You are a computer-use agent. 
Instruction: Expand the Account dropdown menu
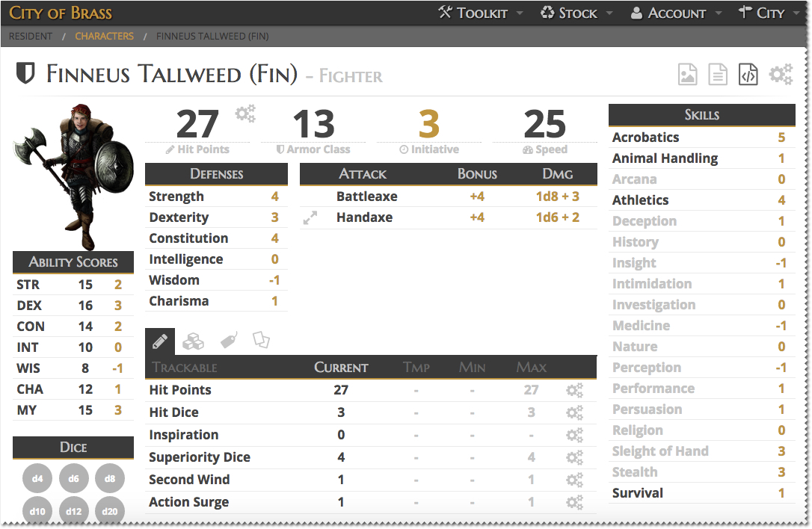click(x=676, y=13)
